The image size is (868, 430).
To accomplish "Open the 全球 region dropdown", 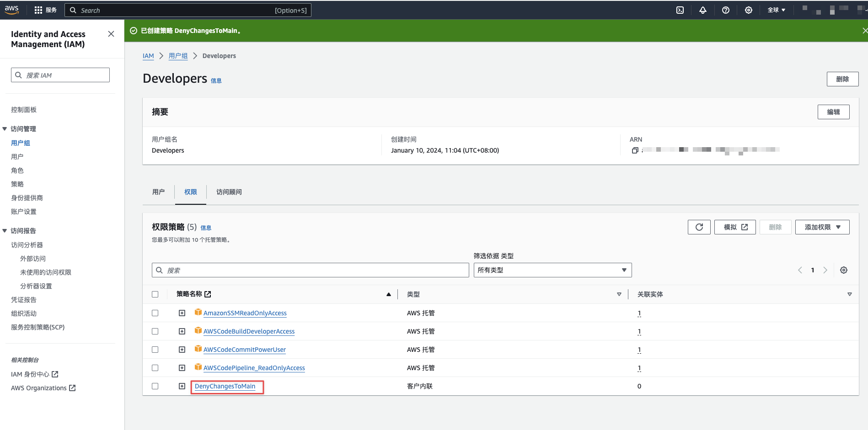I will 777,10.
